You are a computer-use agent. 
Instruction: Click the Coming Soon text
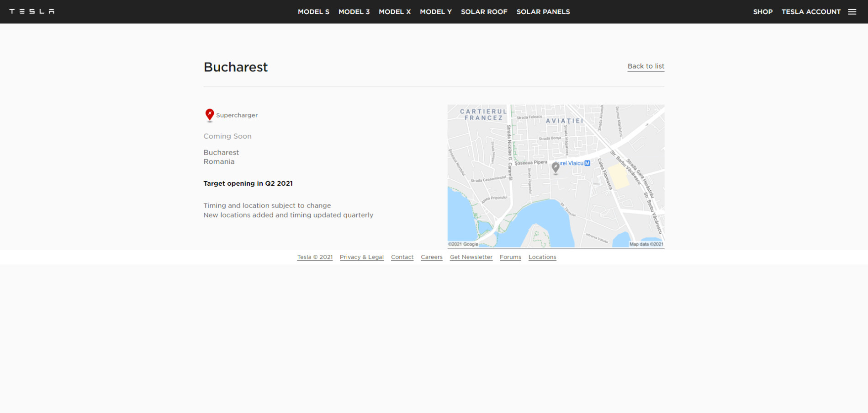pyautogui.click(x=228, y=136)
